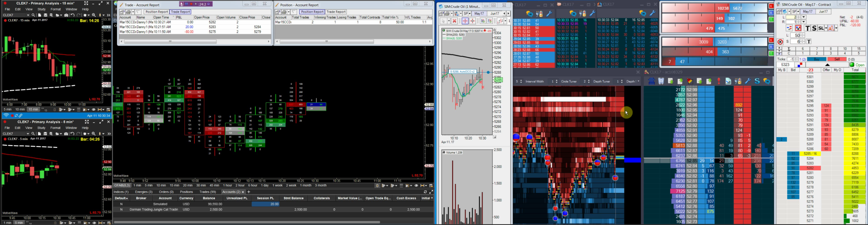Maximize the Accounts panel with the expand arrows icon
Screen dimensions: 868x225
click(x=431, y=192)
